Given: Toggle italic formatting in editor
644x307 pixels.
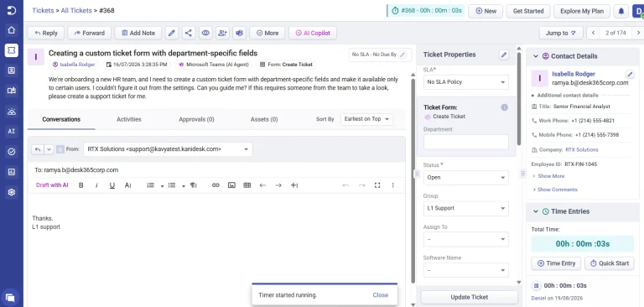Looking at the screenshot, I should [x=96, y=185].
